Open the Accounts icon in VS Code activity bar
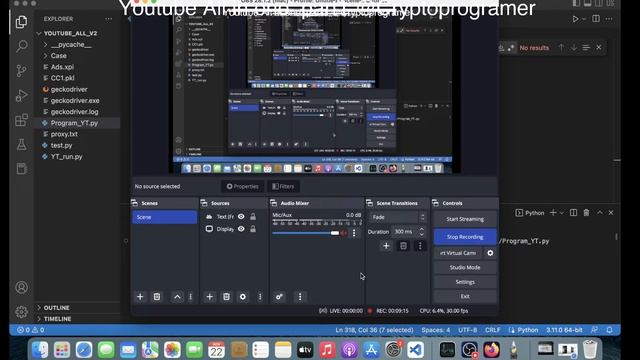The height and width of the screenshot is (360, 640). [21, 287]
